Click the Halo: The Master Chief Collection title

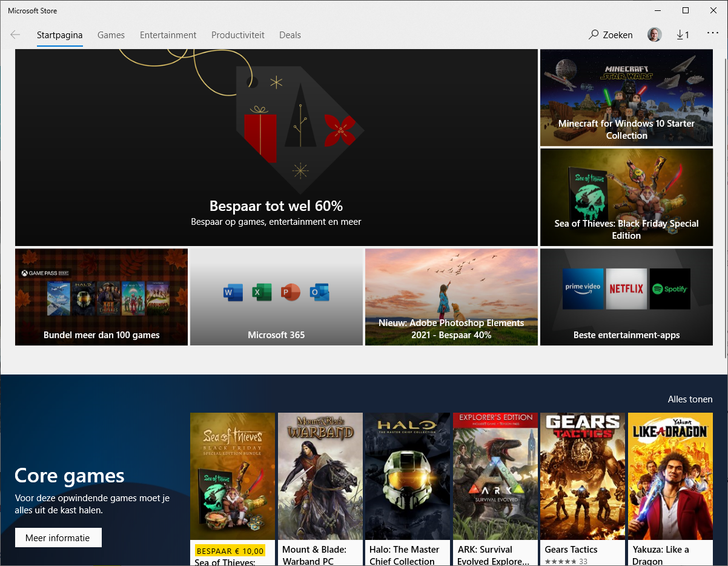click(x=405, y=555)
